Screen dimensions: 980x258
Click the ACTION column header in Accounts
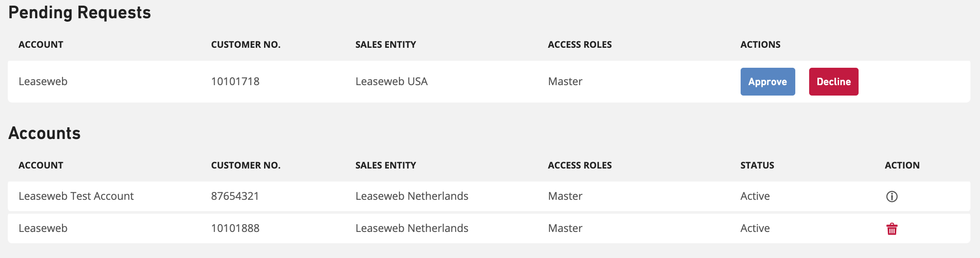pyautogui.click(x=902, y=165)
